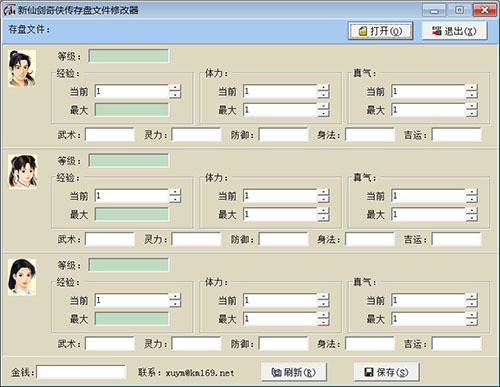Click the 刷新(R) refresh button
Viewport: 500px width, 387px height.
coord(293,372)
